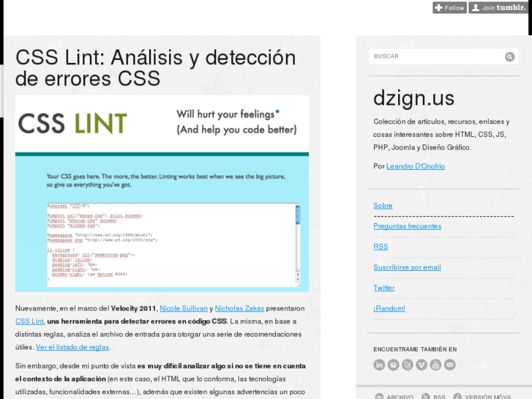Open Preguntas frecuentes sidebar link
Screen dimensions: 532x399
pyautogui.click(x=408, y=226)
